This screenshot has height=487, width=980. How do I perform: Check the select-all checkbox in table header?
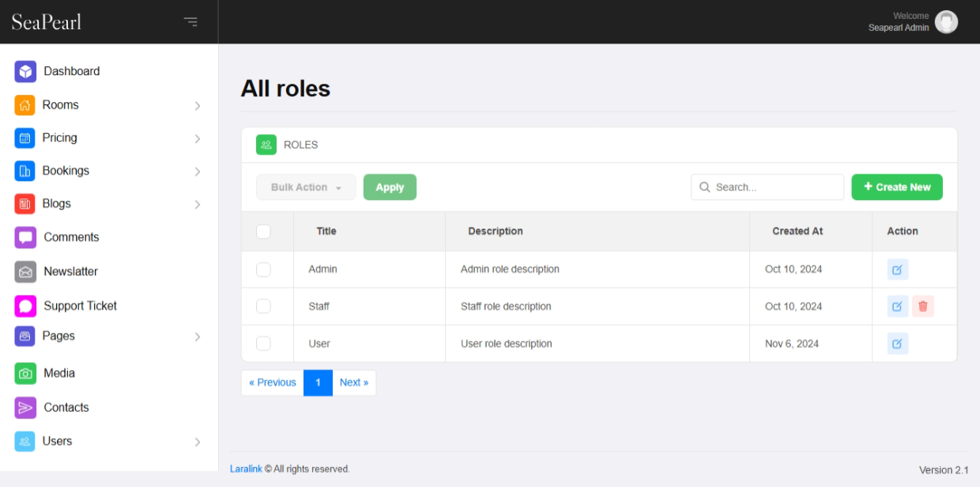pos(264,232)
